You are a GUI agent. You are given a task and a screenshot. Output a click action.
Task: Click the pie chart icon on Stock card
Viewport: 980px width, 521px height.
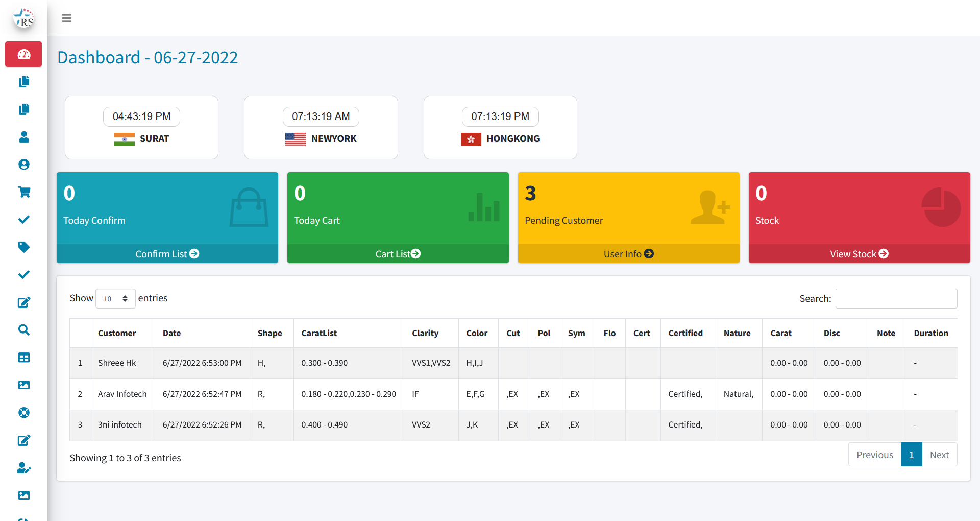coord(941,207)
